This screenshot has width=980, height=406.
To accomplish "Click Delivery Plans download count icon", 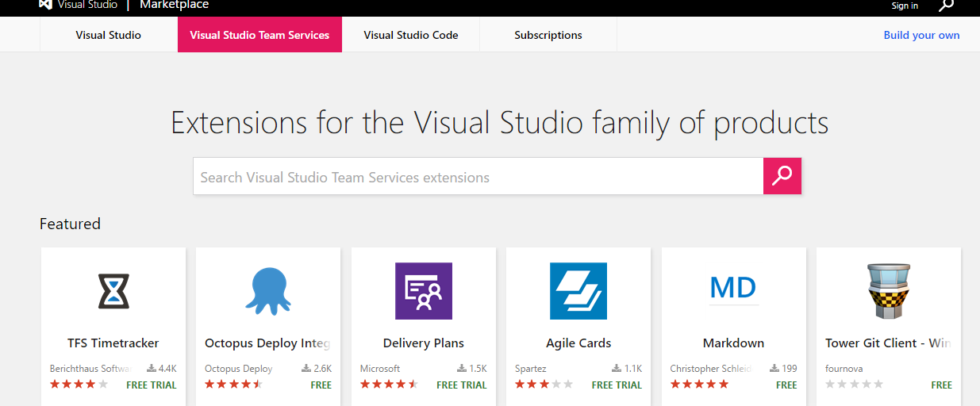I will [x=461, y=369].
